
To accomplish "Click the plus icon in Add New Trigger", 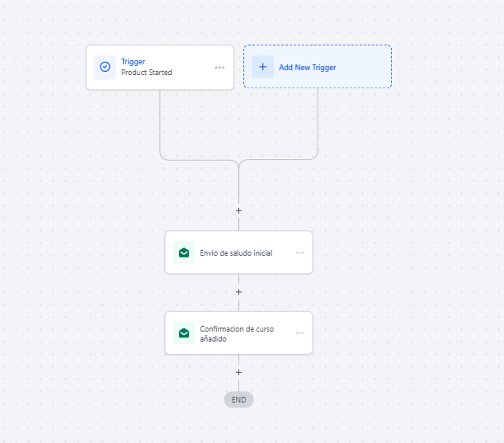I will [x=262, y=67].
